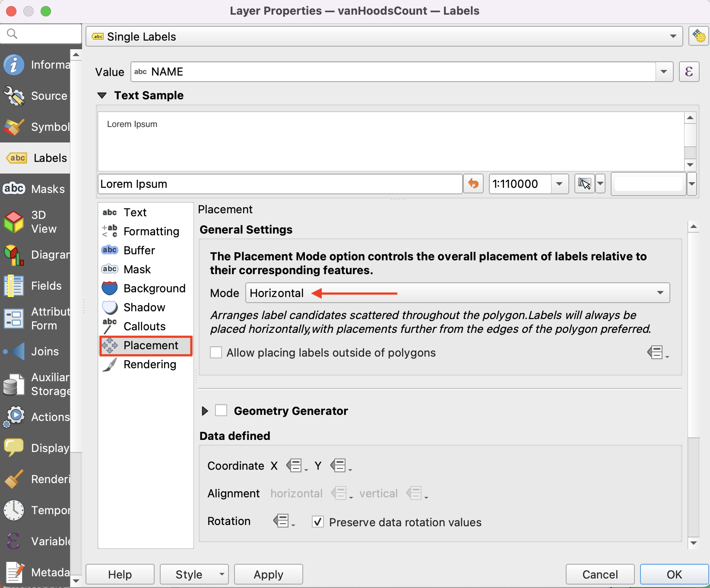710x588 pixels.
Task: Toggle the Geometry Generator checkbox
Action: point(221,411)
